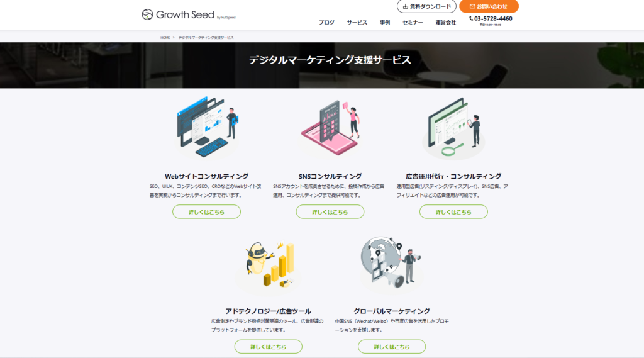Image resolution: width=644 pixels, height=358 pixels.
Task: Go to the 事例 page
Action: [x=385, y=23]
